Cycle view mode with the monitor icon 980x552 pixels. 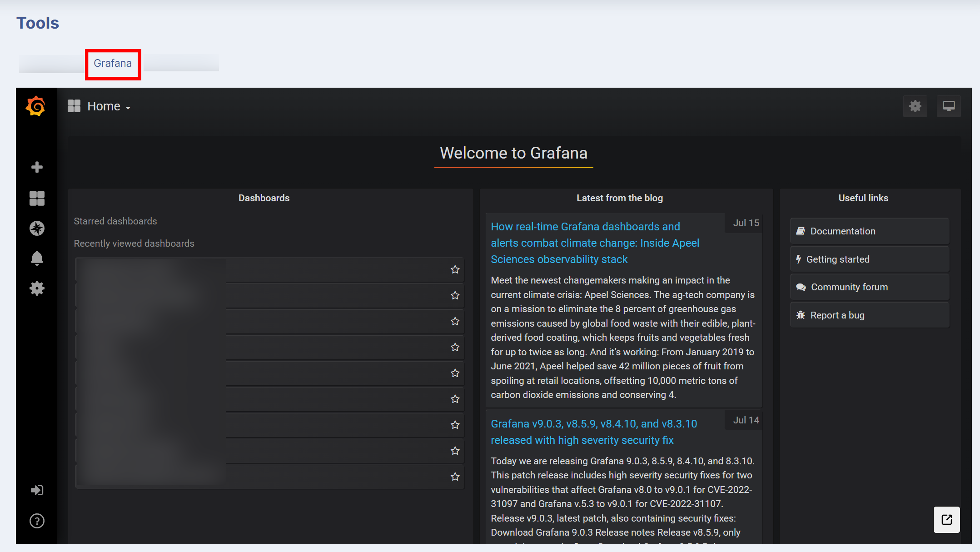(949, 106)
